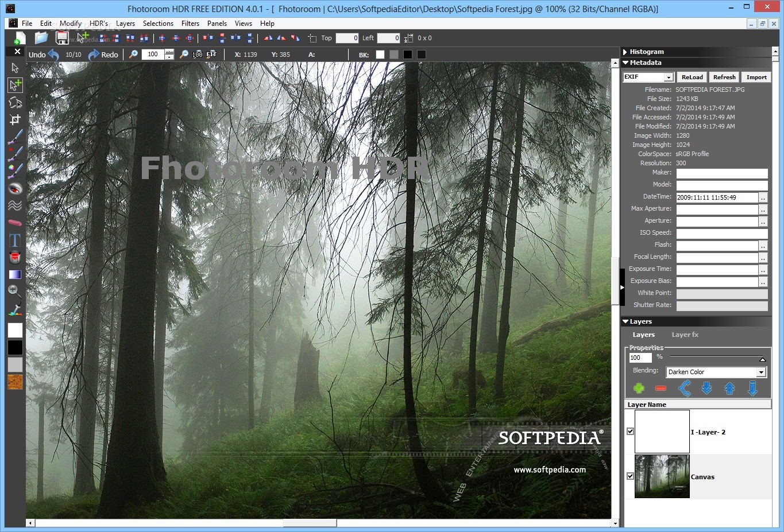
Task: Toggle visibility of I -Layer- 2
Action: click(630, 431)
